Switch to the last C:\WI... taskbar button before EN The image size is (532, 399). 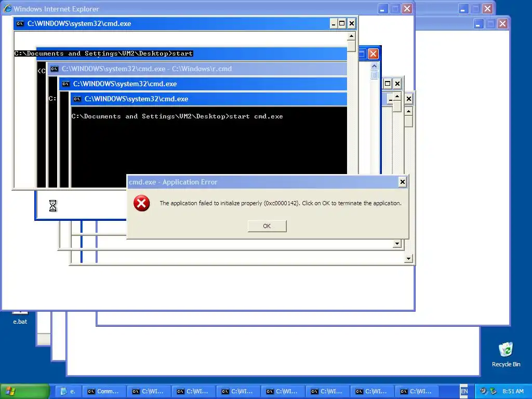(x=417, y=391)
